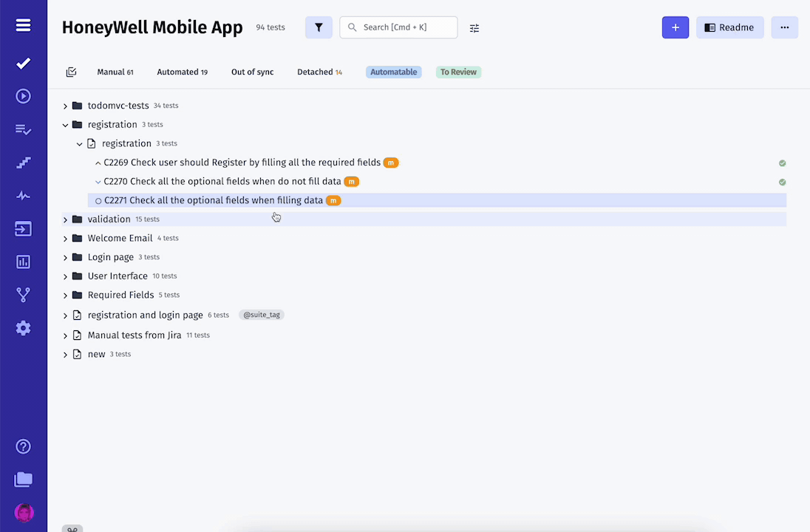Expand registration and login page suite
This screenshot has height=532, width=810.
tap(65, 316)
